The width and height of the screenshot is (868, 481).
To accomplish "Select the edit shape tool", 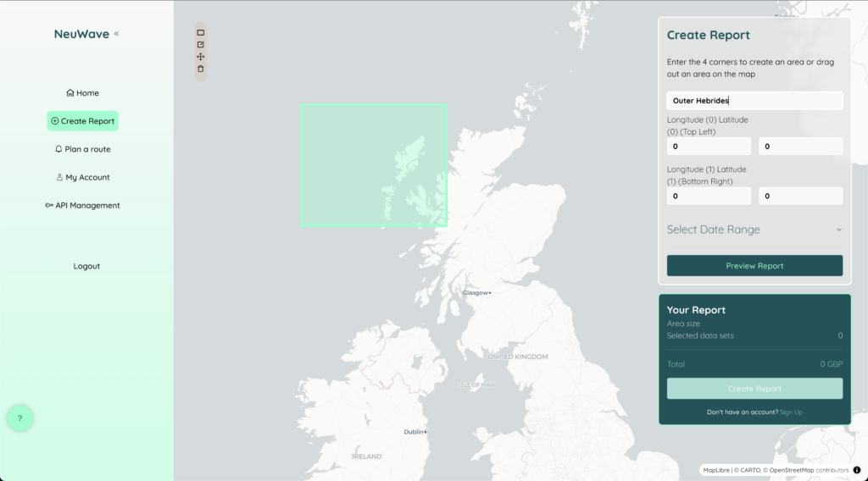I will pyautogui.click(x=201, y=44).
